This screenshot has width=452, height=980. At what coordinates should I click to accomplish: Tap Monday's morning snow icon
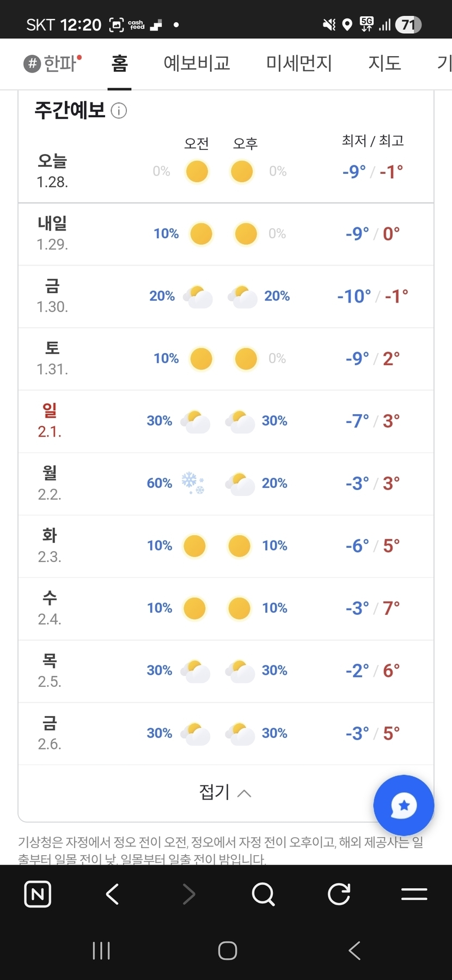click(x=193, y=483)
